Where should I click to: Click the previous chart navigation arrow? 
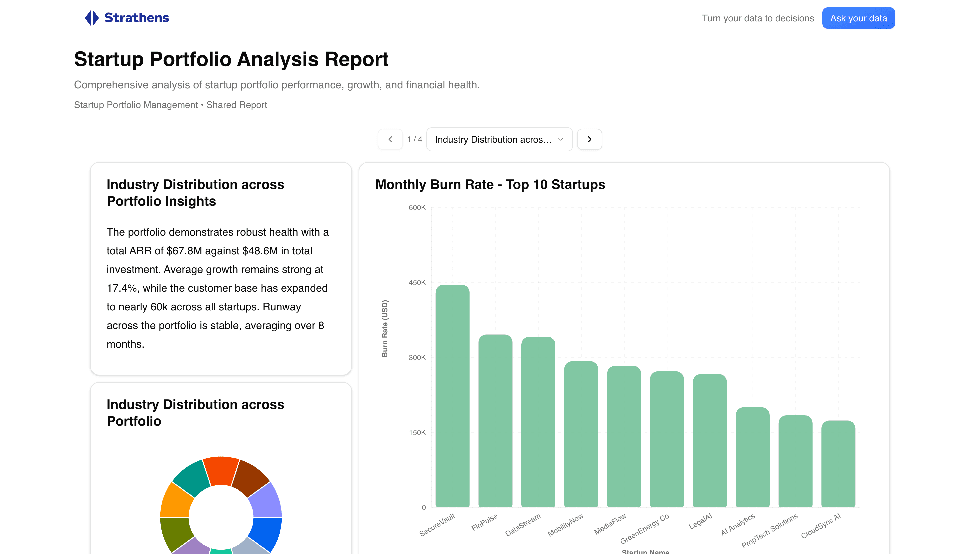pyautogui.click(x=390, y=139)
